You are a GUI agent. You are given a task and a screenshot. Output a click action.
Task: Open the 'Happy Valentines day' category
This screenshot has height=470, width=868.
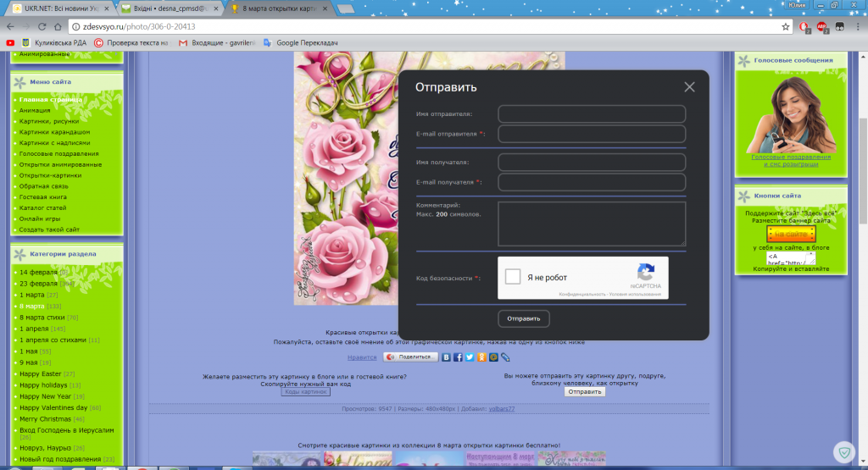click(x=53, y=407)
